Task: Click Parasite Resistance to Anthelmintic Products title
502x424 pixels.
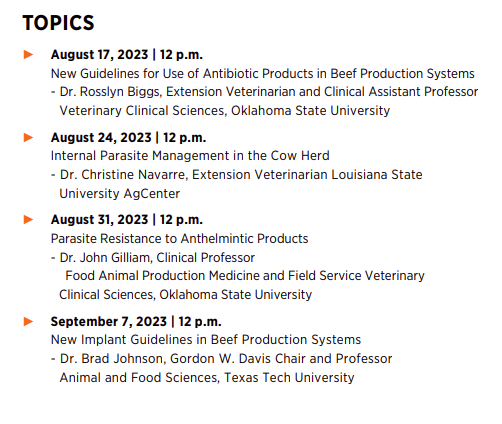Action: point(179,239)
